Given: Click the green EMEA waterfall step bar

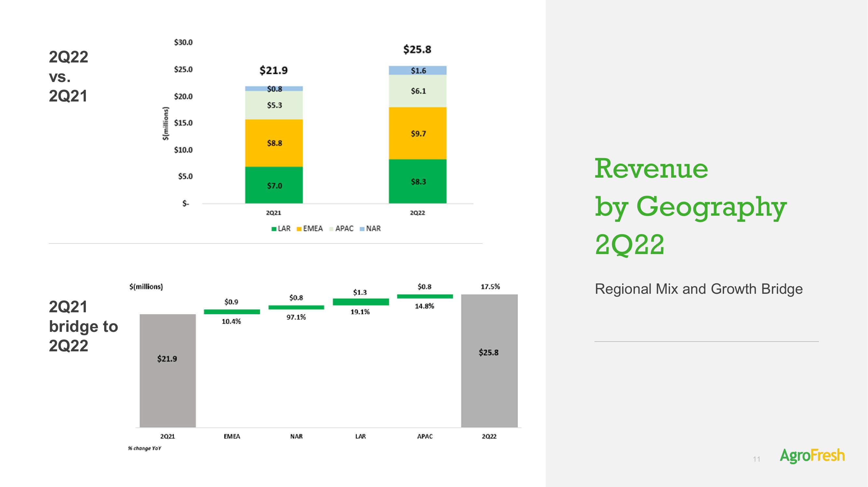Looking at the screenshot, I should coord(232,312).
